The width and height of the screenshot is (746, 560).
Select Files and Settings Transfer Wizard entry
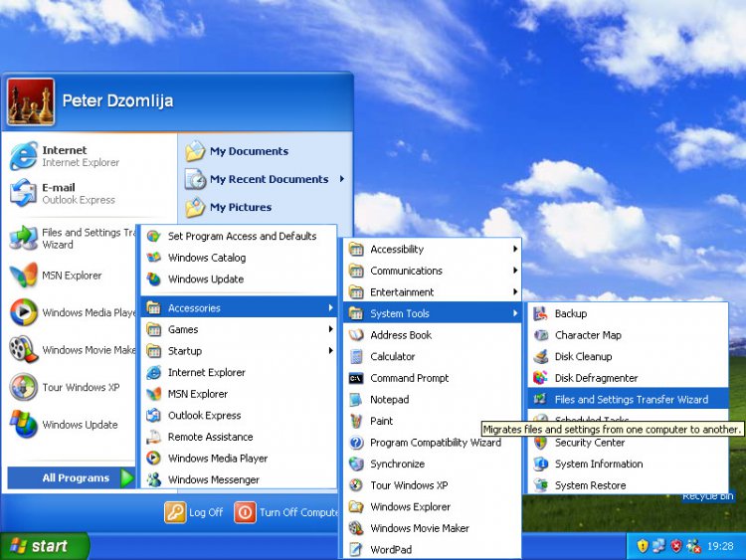[x=631, y=399]
